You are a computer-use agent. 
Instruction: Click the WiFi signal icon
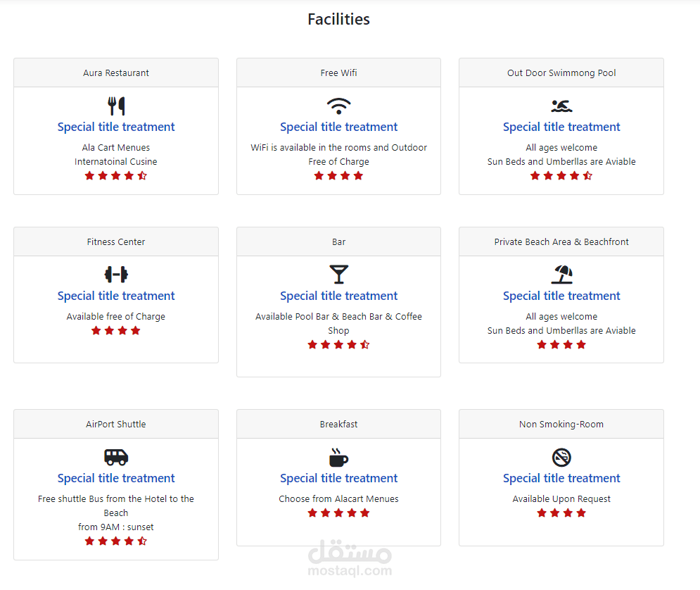coord(338,106)
